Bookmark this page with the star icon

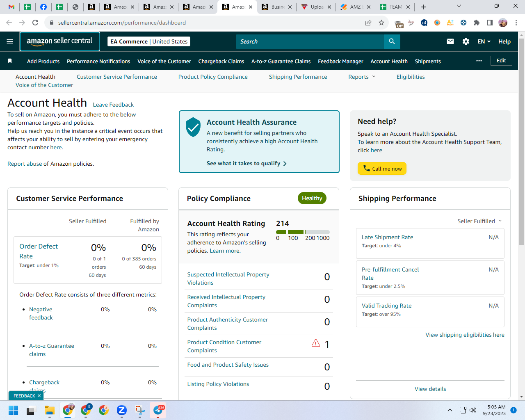pos(381,23)
